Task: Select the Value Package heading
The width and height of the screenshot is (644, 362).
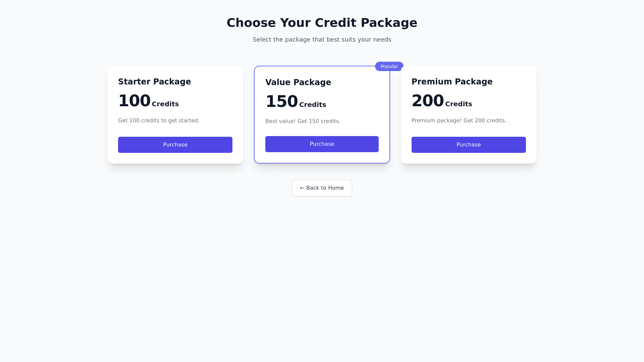Action: pyautogui.click(x=298, y=82)
